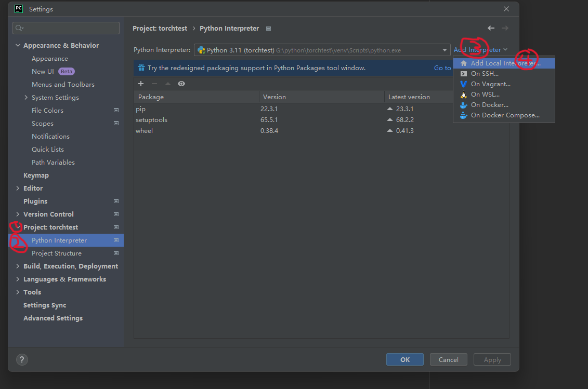
Task: Open Menus and Toolbars settings
Action: 63,84
